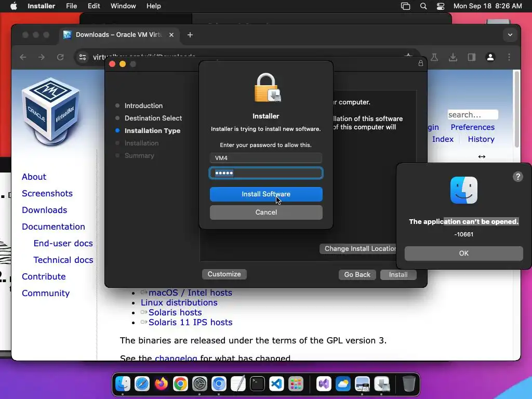Open Visual Studio Code from dock
Viewport: 532px width, 399px height.
276,384
